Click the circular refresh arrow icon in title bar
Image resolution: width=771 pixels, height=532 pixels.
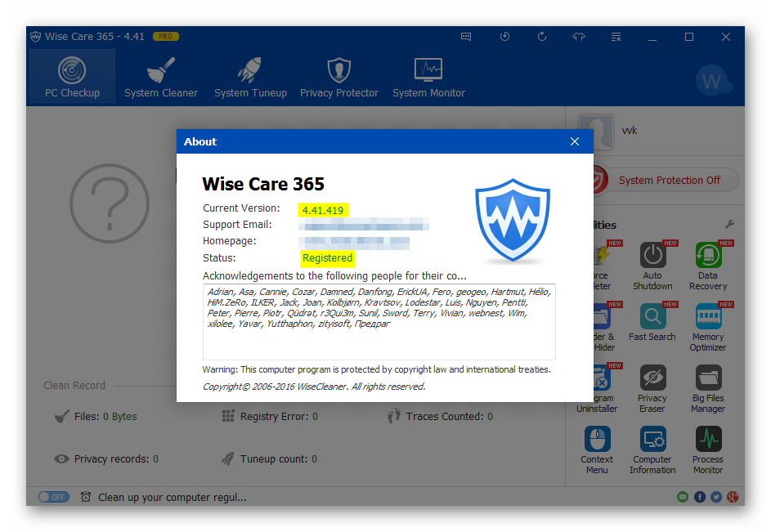542,37
